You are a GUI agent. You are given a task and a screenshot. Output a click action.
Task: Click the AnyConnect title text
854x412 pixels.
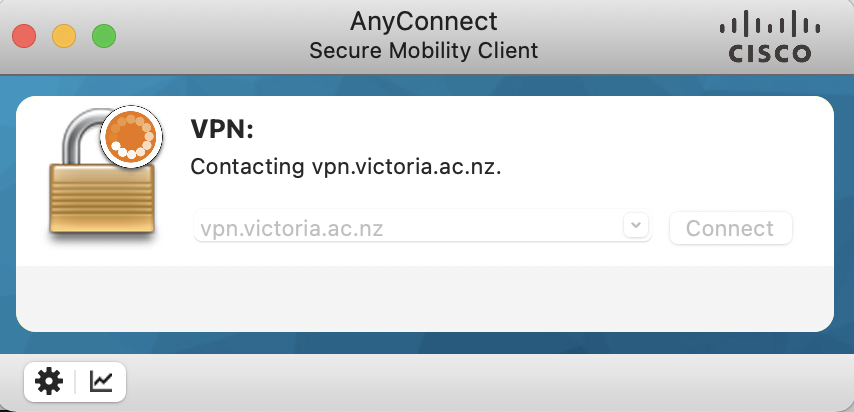coord(424,21)
